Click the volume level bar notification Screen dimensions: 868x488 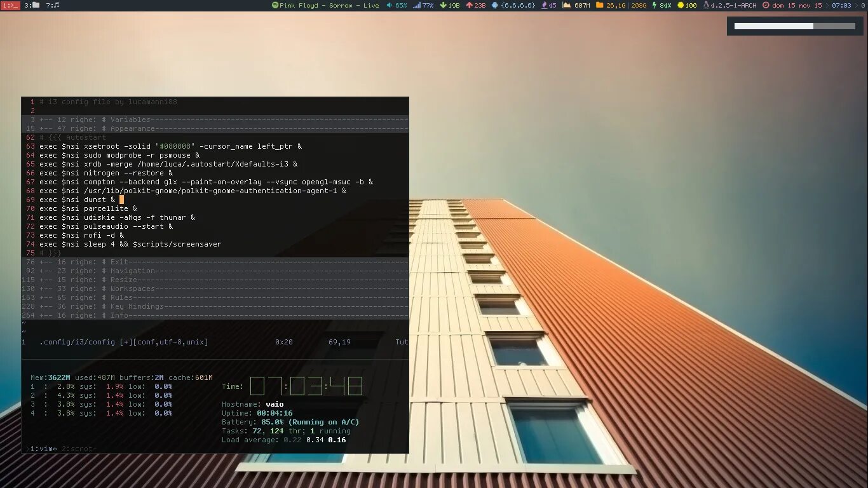tap(795, 26)
